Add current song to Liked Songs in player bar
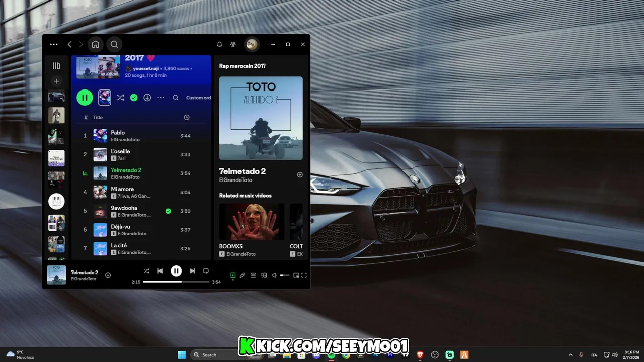This screenshot has height=362, width=644. (108, 275)
